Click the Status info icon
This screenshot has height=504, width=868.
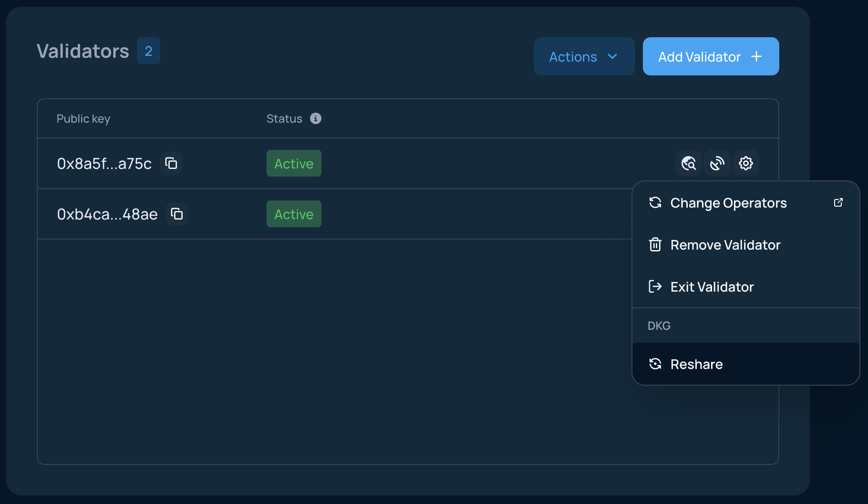tap(316, 118)
